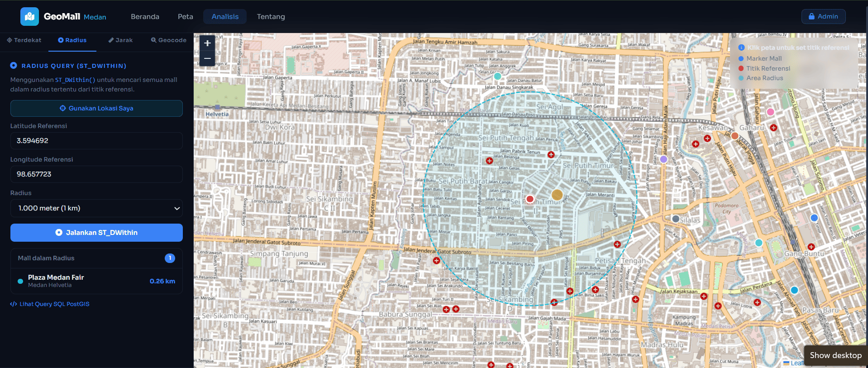Click the Area Radius legend entry
The height and width of the screenshot is (368, 868).
(x=761, y=78)
